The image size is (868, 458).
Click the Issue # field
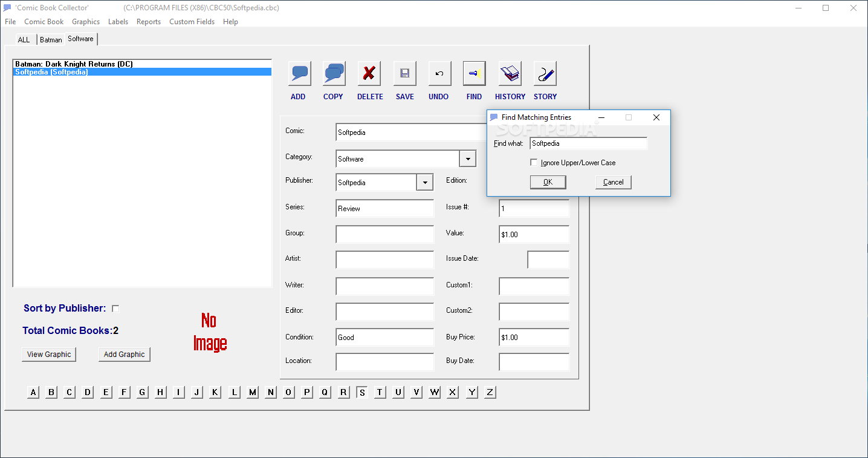(534, 209)
